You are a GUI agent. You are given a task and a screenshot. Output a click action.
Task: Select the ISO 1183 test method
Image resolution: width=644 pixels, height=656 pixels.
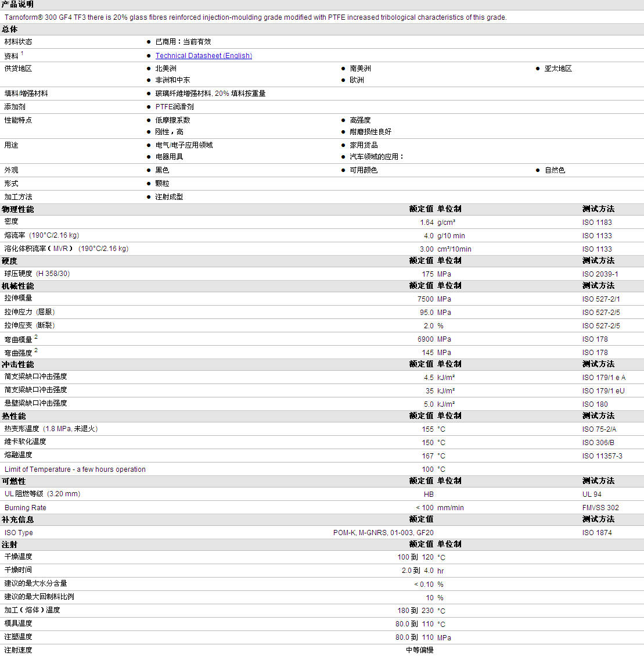[x=597, y=223]
